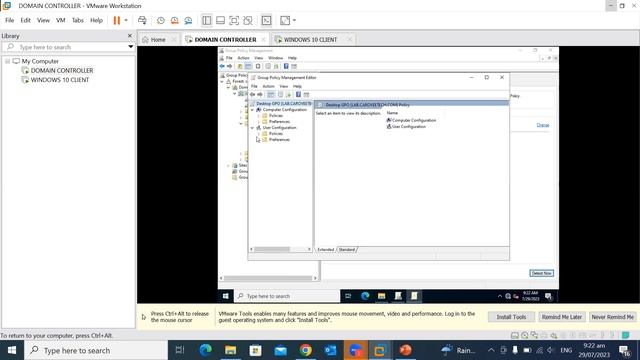This screenshot has width=640, height=360.
Task: Open Edge in the guest taskbar
Action: [365, 296]
